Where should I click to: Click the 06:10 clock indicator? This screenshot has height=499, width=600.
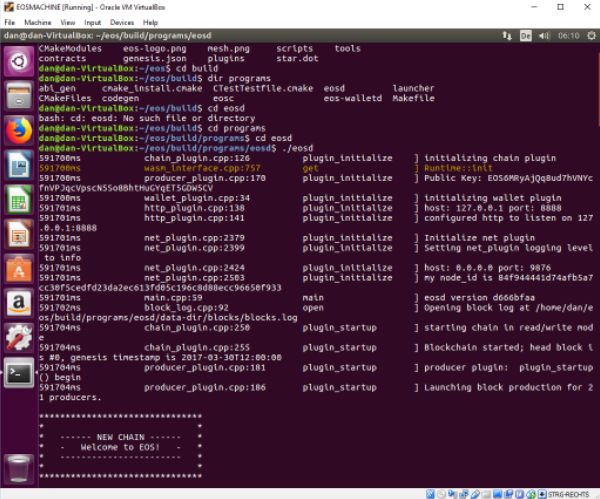click(x=568, y=36)
